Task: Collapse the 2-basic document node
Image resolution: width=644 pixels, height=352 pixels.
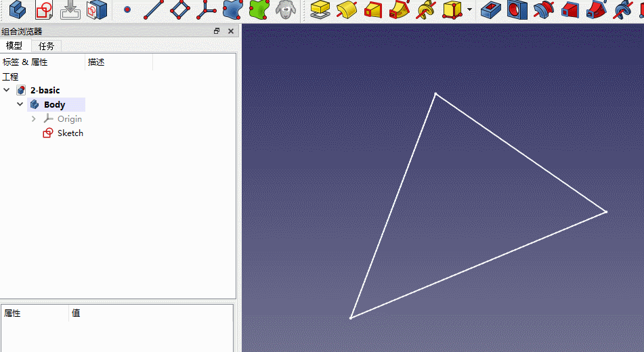Action: (x=7, y=91)
